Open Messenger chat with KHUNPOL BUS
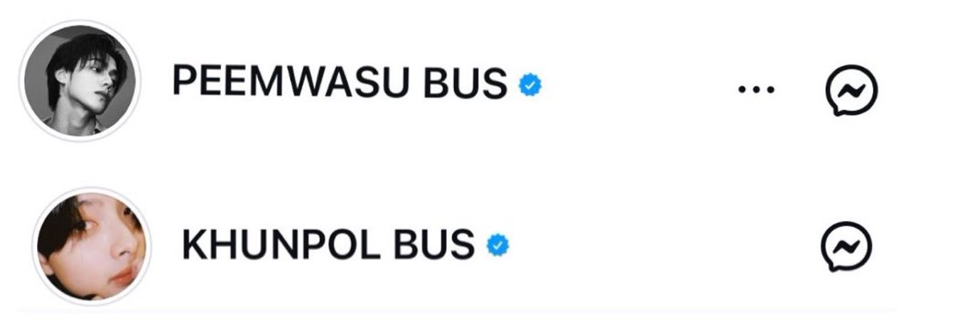Screen dimensions: 980x326 [846, 246]
